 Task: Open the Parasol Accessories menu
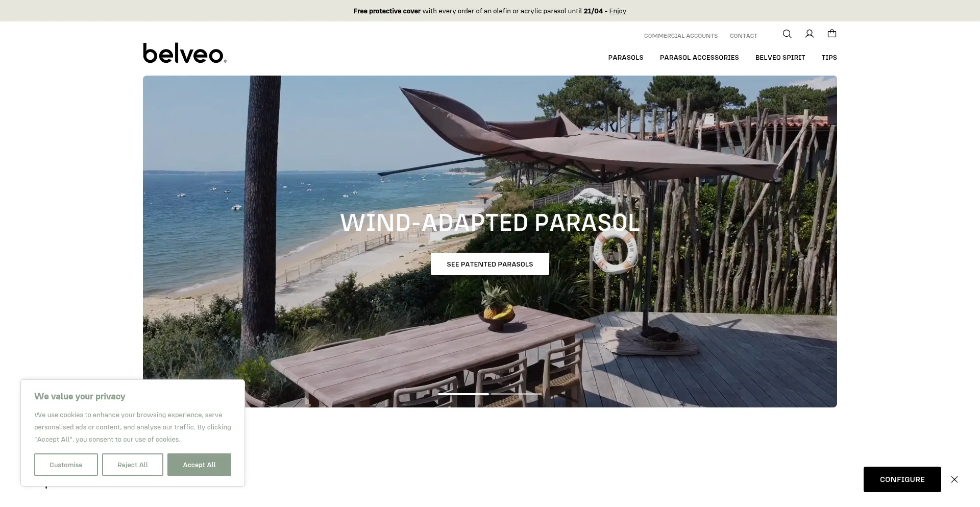[699, 58]
